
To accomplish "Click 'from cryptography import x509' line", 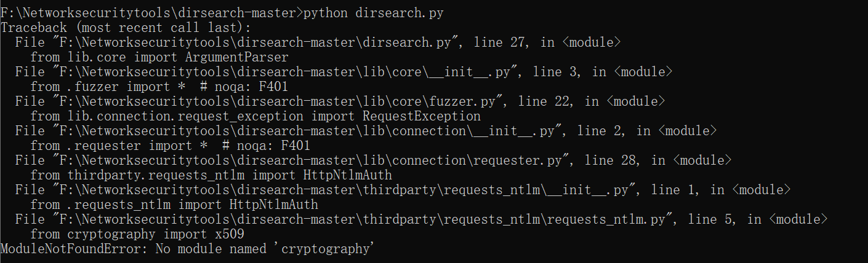I will click(x=137, y=234).
